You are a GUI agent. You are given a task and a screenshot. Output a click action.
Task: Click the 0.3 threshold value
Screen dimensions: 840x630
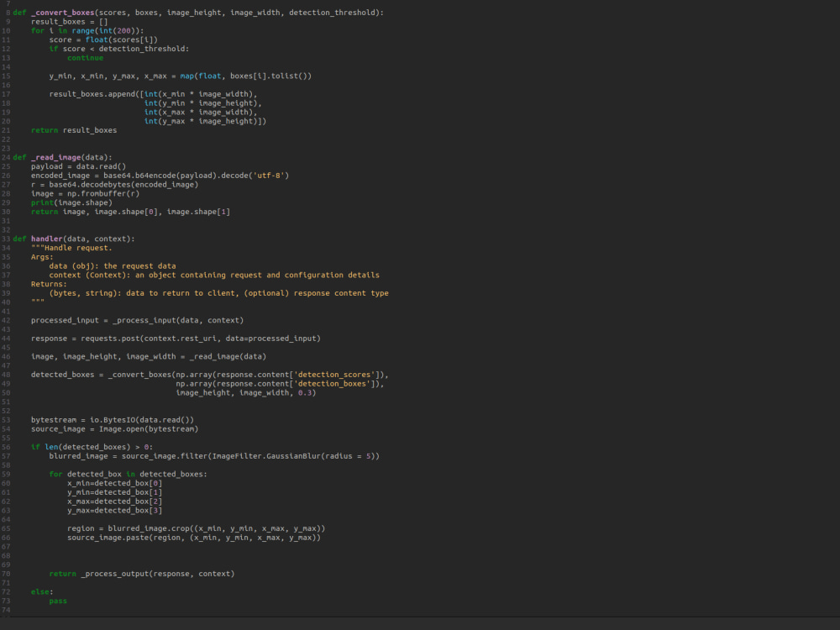(x=305, y=393)
